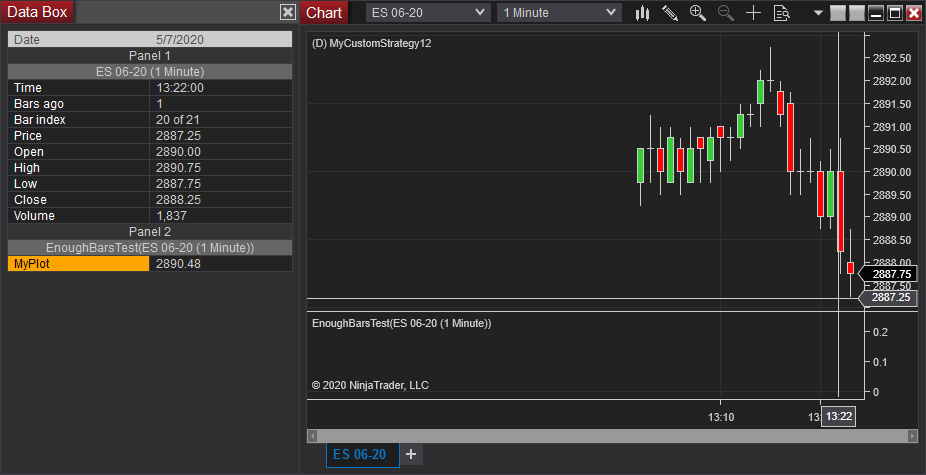
Task: Click the 2890.00 price axis label
Action: (892, 172)
